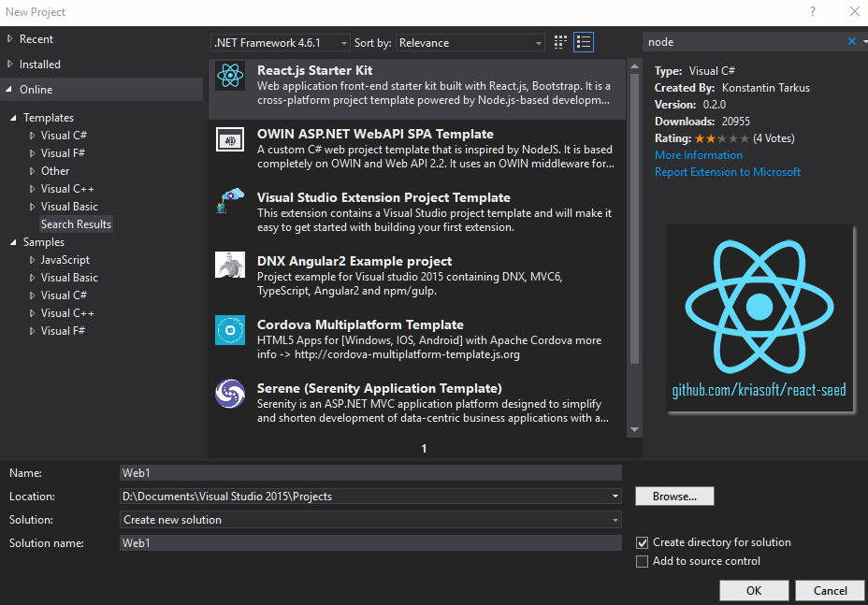
Task: Click the template list scrollbar thumb
Action: (634, 218)
